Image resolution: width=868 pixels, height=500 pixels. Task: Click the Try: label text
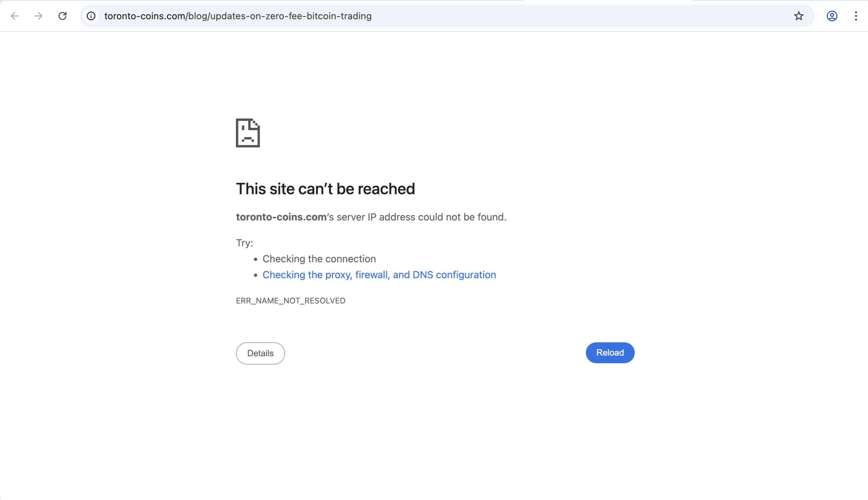pos(244,243)
